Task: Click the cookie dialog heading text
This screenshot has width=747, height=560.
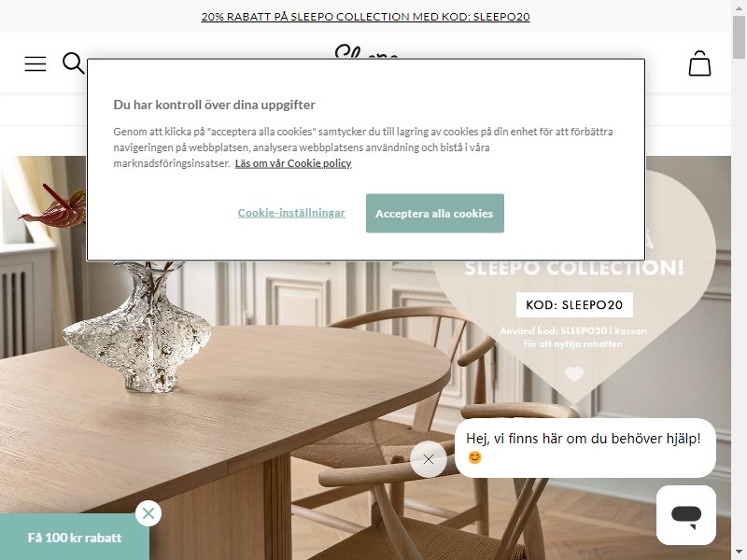Action: pos(215,105)
